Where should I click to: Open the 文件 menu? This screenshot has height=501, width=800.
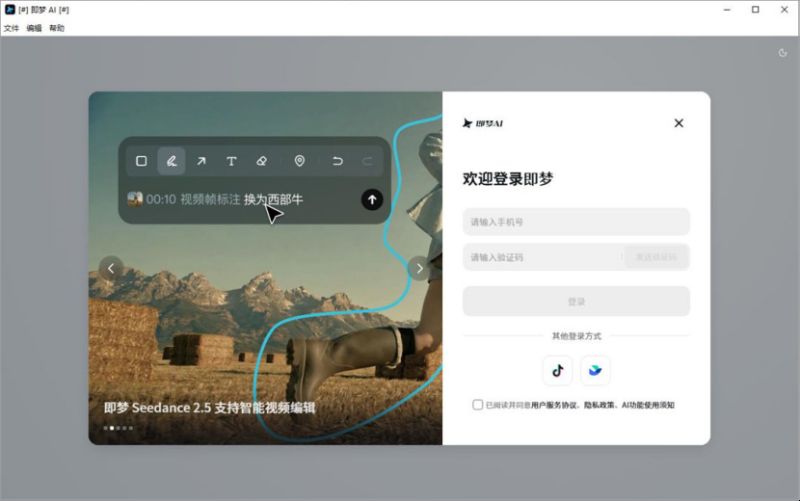[11, 28]
